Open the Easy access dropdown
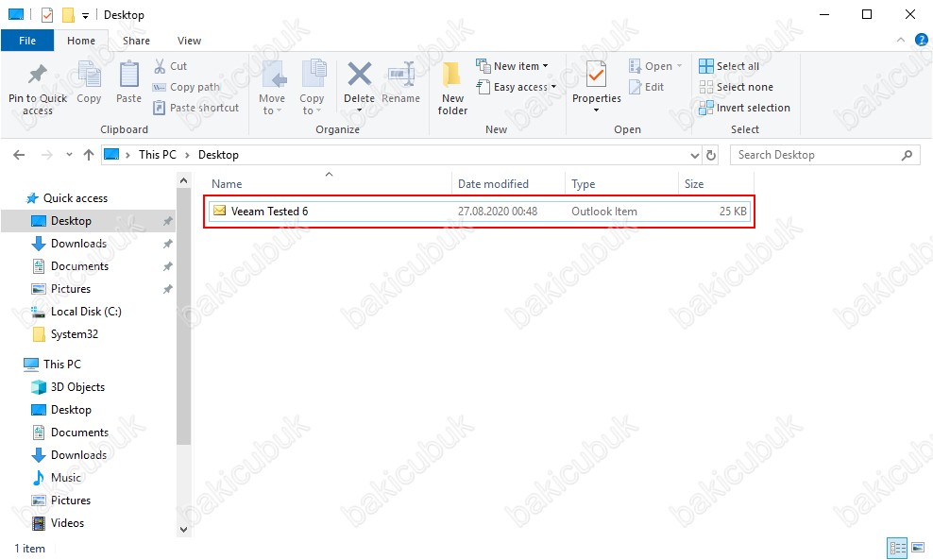This screenshot has width=933, height=560. pos(517,87)
